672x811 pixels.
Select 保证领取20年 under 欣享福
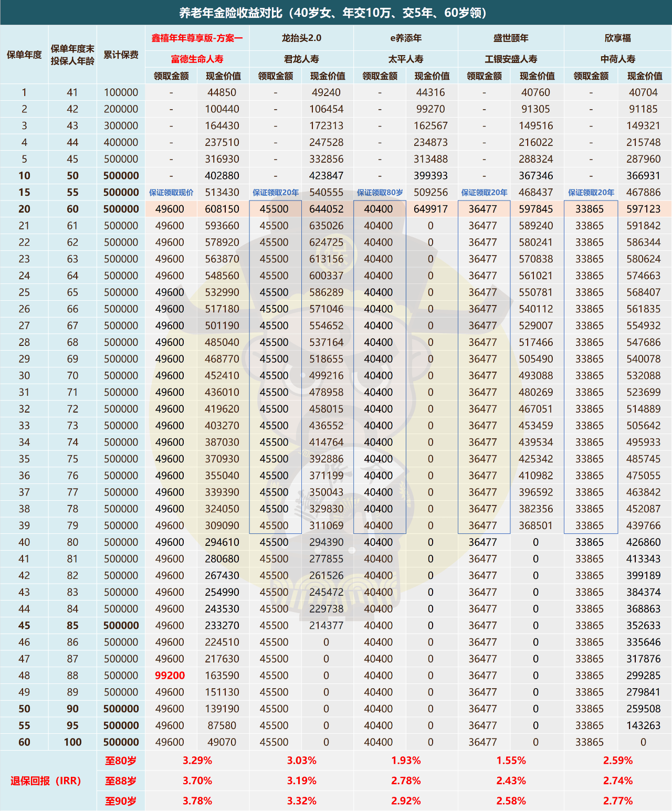[591, 193]
